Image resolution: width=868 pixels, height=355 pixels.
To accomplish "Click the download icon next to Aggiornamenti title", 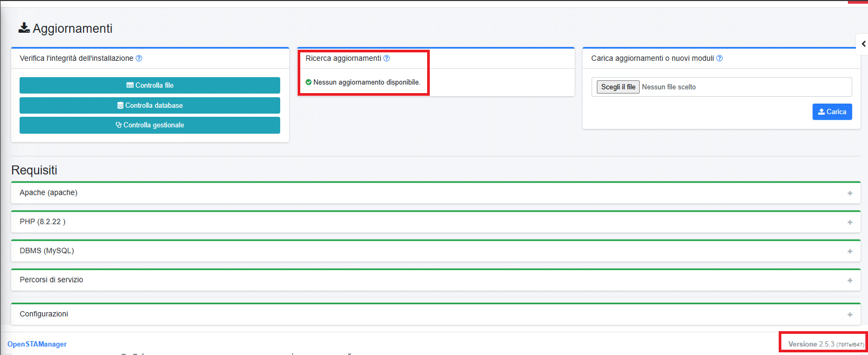I will point(24,28).
